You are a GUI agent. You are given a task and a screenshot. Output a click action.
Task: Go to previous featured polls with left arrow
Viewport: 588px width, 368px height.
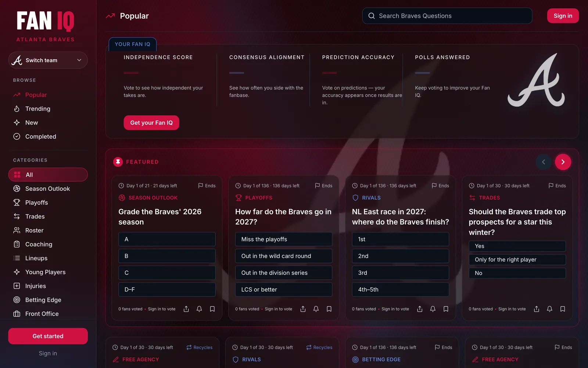tap(544, 162)
